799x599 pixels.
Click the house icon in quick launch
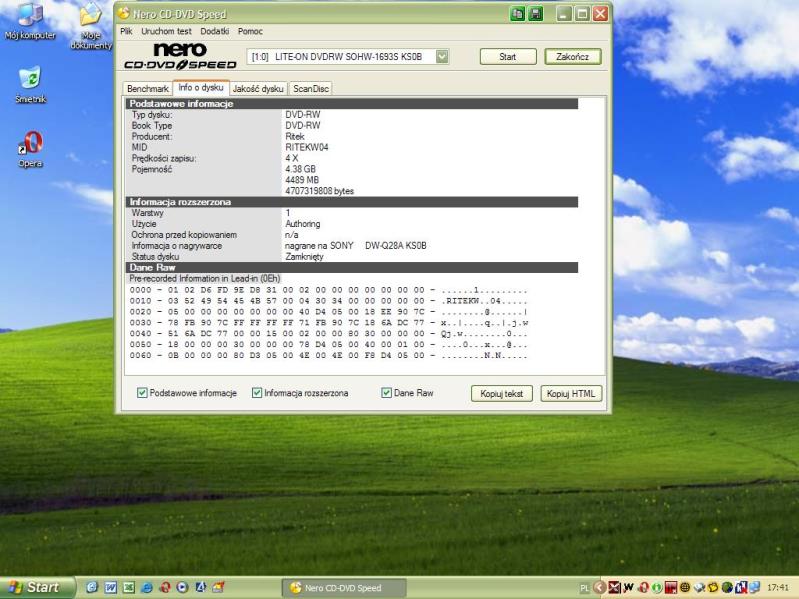pos(219,587)
